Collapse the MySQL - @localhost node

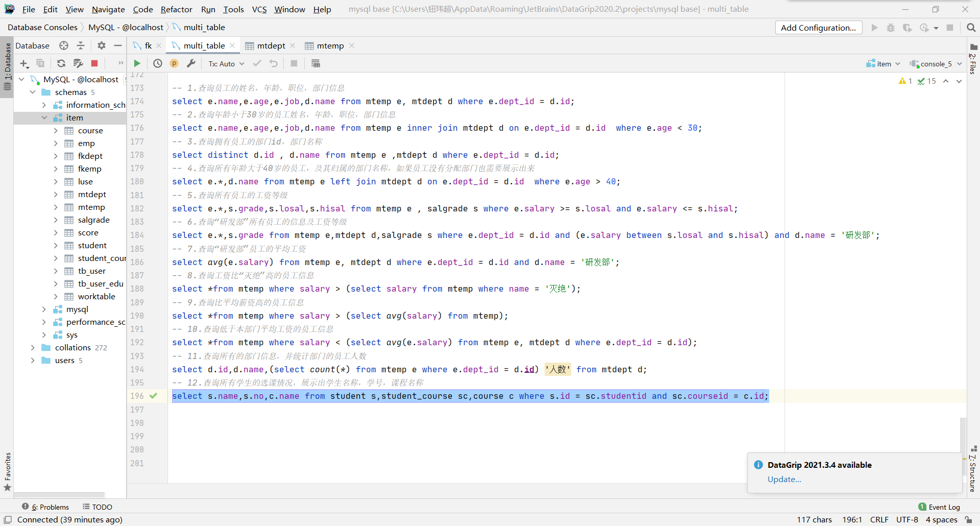tap(21, 79)
